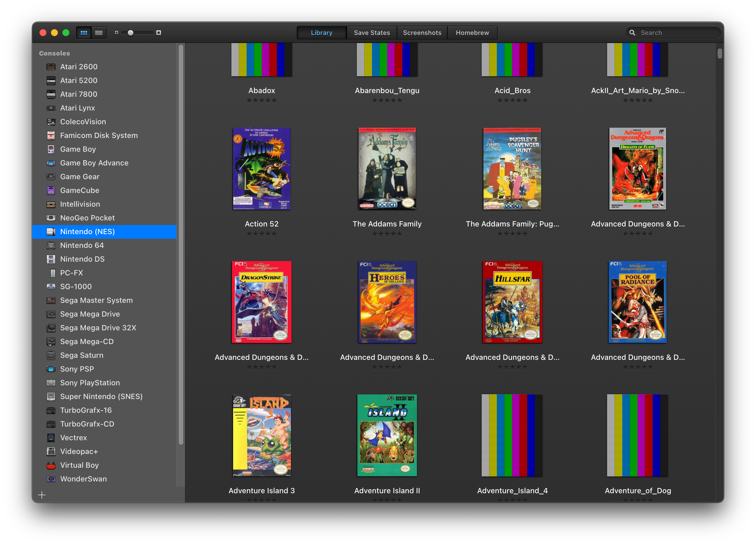This screenshot has height=545, width=756.
Task: Click the Acid_Bros game title
Action: point(512,91)
